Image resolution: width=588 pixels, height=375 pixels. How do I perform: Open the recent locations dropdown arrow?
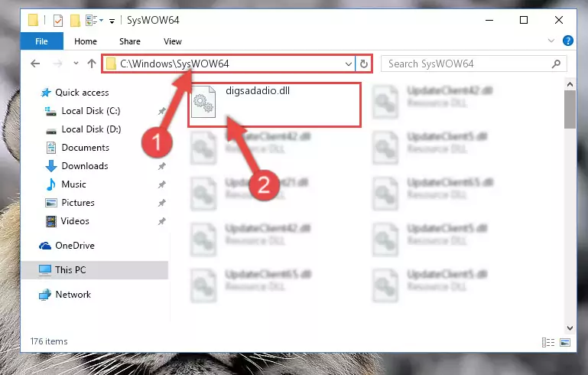coord(76,63)
